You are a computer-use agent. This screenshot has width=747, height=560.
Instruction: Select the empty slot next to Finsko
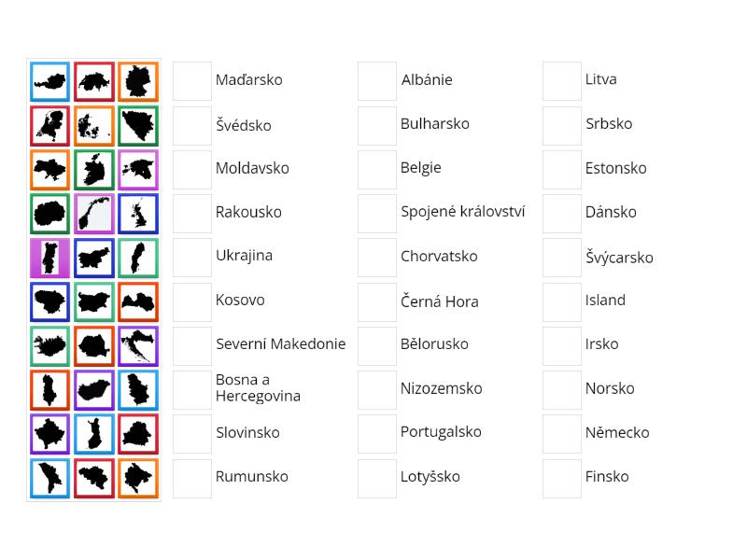click(x=562, y=478)
